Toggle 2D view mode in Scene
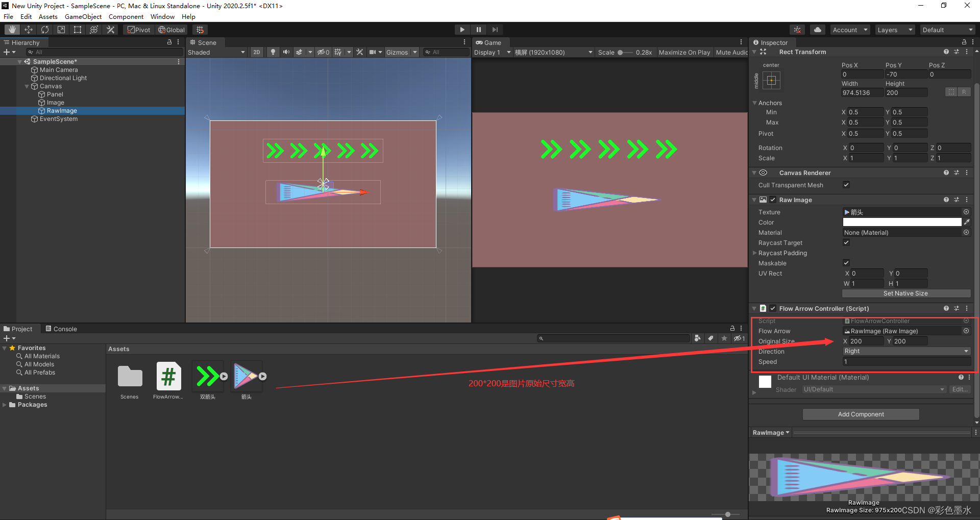 click(x=257, y=52)
